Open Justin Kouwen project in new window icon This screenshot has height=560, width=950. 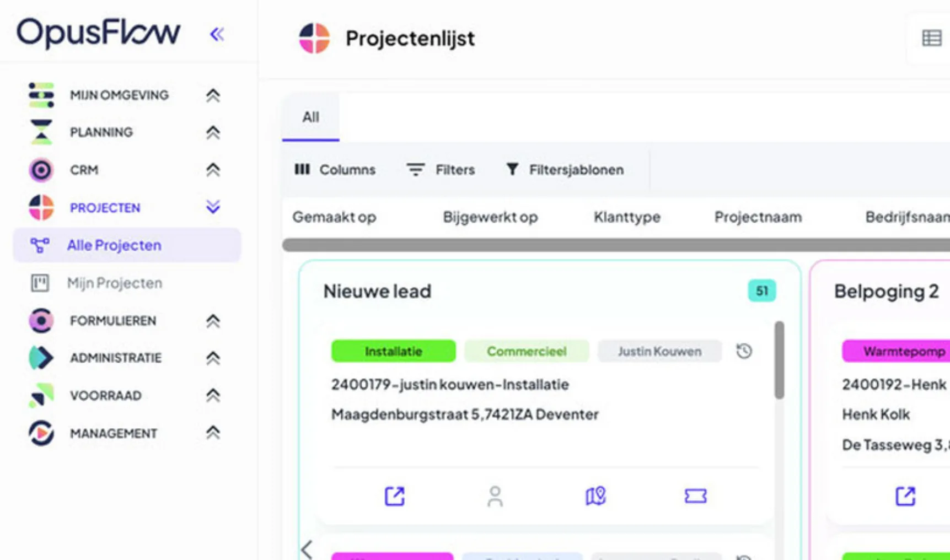(395, 496)
